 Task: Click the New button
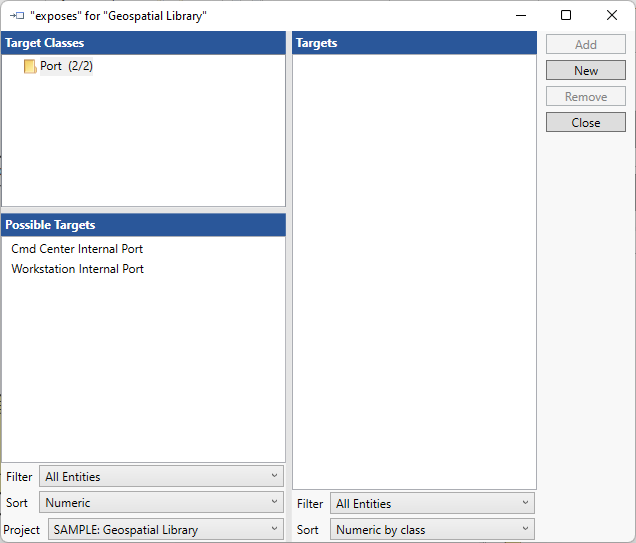point(585,71)
